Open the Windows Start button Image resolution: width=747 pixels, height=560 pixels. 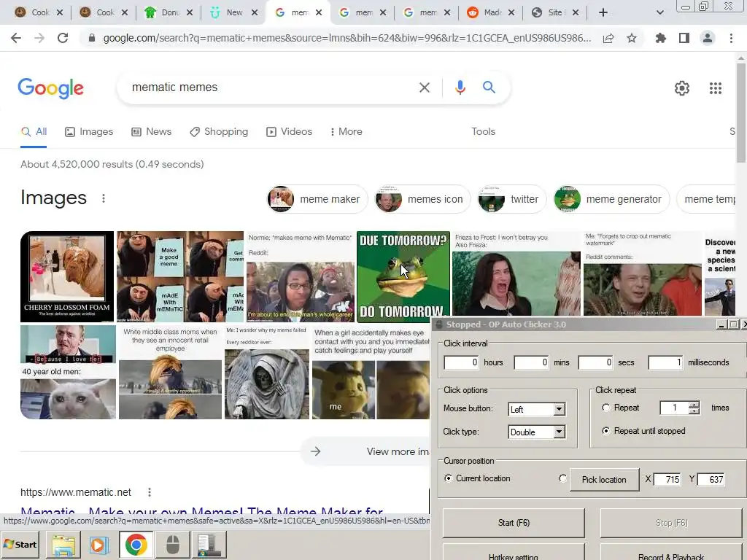(20, 544)
